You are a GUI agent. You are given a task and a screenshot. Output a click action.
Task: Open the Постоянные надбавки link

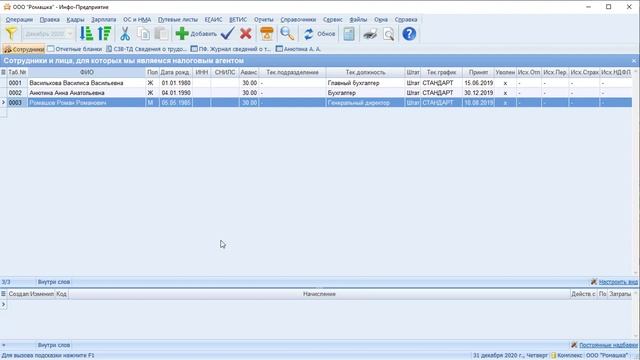(x=608, y=345)
